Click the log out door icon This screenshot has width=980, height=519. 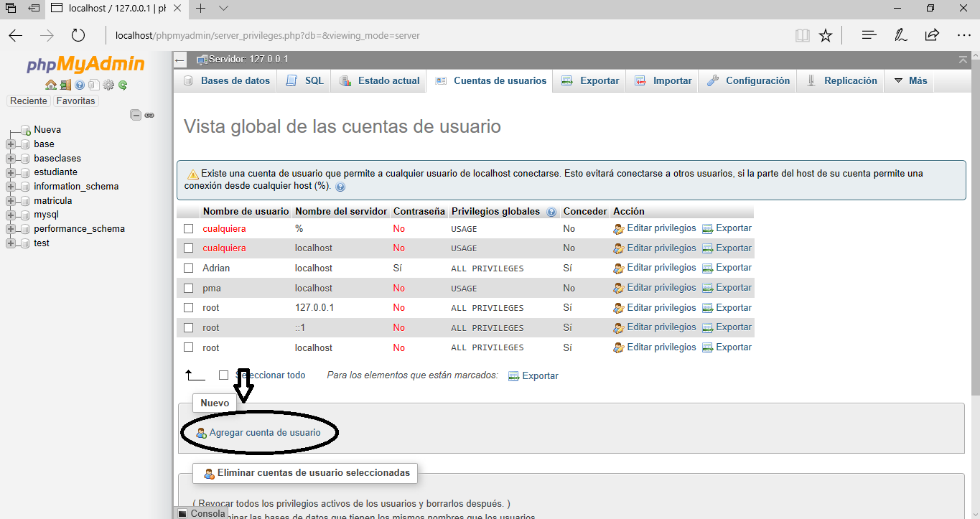(x=65, y=85)
